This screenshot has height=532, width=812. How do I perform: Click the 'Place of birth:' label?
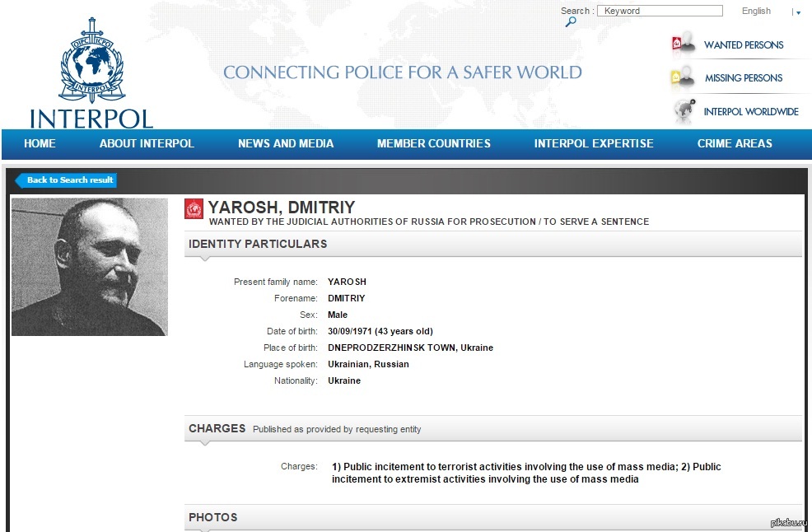click(x=291, y=348)
